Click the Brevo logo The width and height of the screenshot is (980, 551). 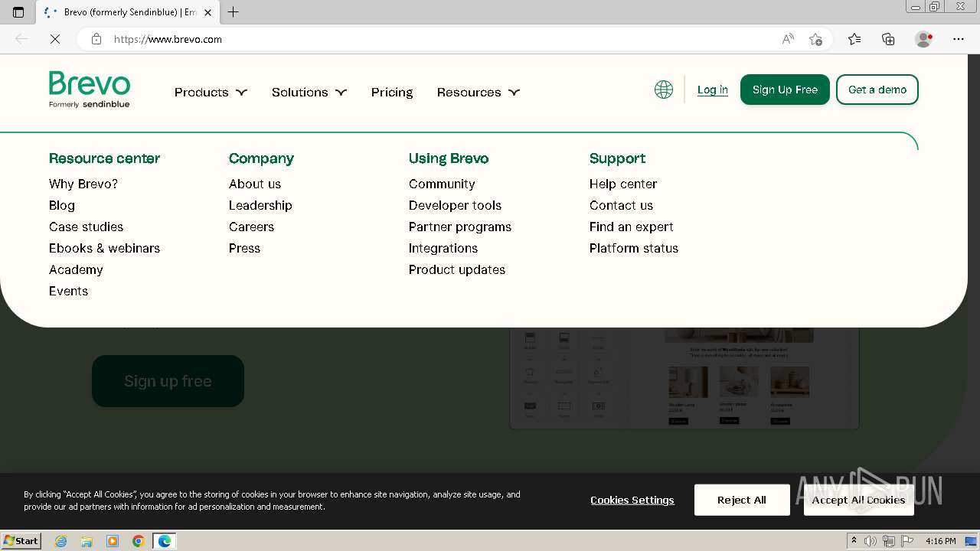90,90
